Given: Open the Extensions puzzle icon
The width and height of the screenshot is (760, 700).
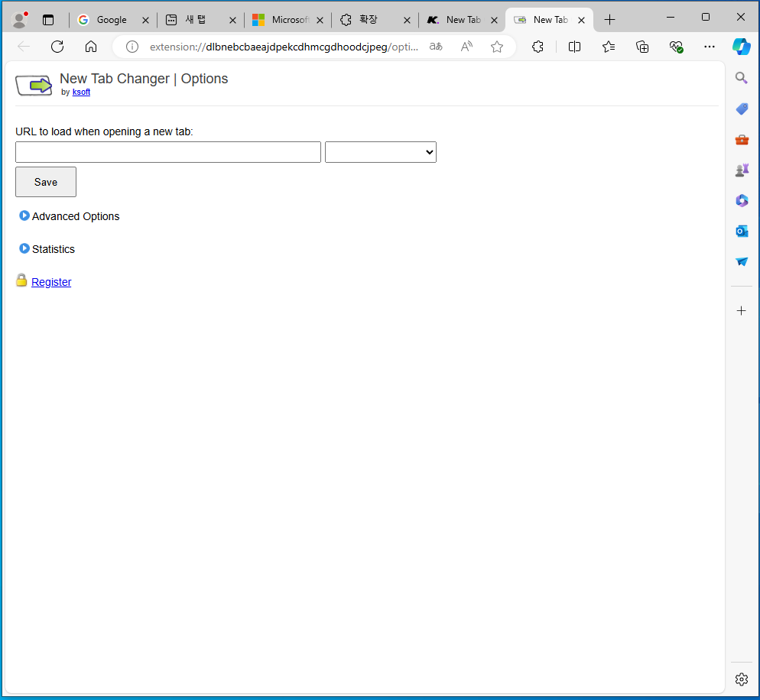Looking at the screenshot, I should [538, 47].
